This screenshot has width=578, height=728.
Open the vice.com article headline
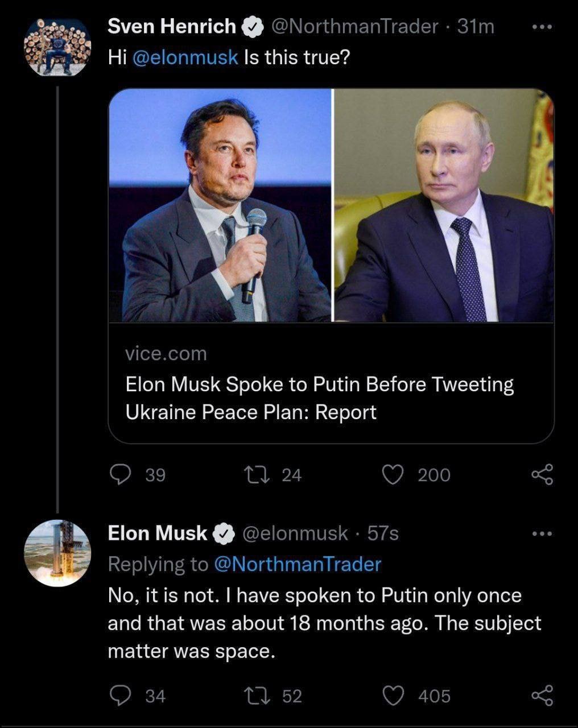[319, 398]
